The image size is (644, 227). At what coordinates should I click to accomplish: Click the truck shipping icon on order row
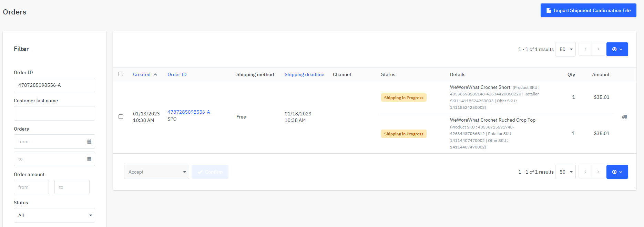pyautogui.click(x=624, y=117)
